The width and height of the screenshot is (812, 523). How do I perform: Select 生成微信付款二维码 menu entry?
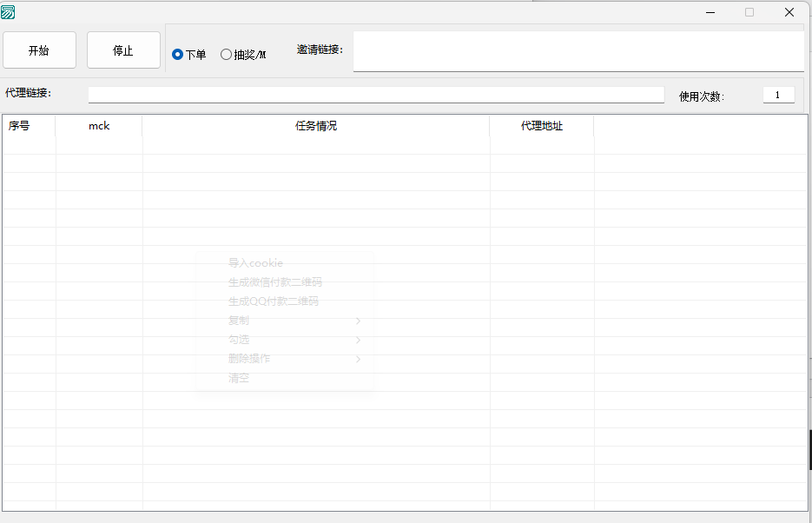click(x=274, y=282)
